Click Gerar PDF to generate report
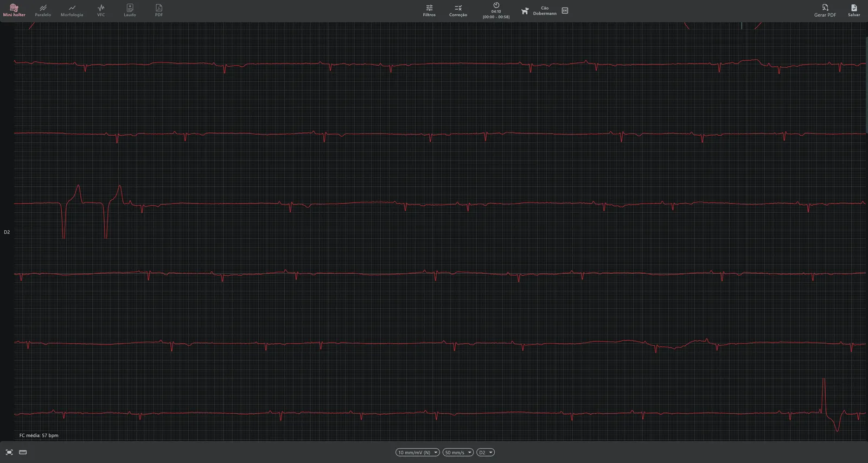 pyautogui.click(x=825, y=10)
